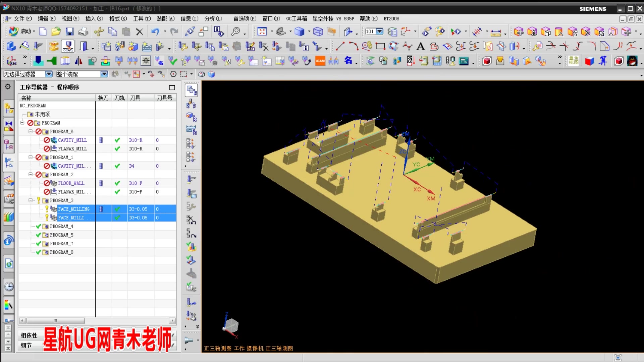
Task: Click the Undo arrow icon
Action: coord(155,32)
